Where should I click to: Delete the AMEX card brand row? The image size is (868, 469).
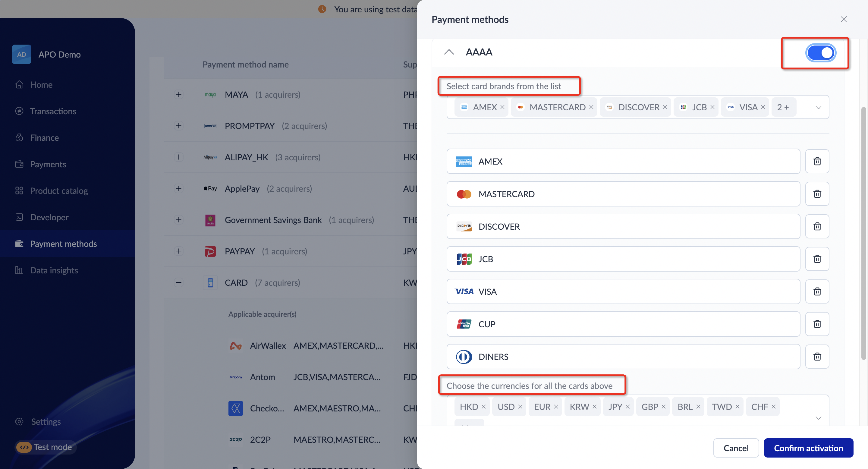[x=817, y=161]
